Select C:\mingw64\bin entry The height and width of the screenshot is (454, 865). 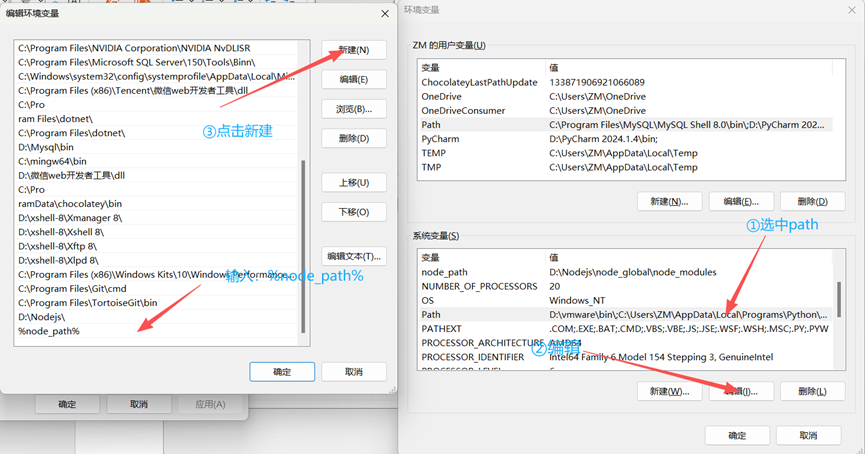(x=157, y=161)
